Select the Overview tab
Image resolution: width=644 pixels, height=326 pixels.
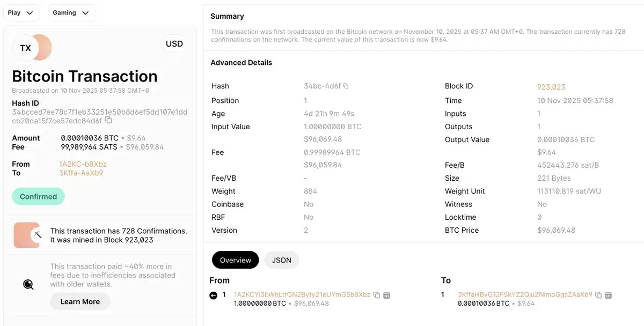coord(235,260)
